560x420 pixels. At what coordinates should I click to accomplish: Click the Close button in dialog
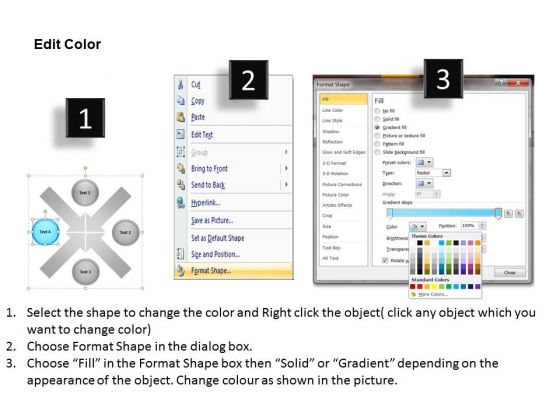[x=510, y=272]
